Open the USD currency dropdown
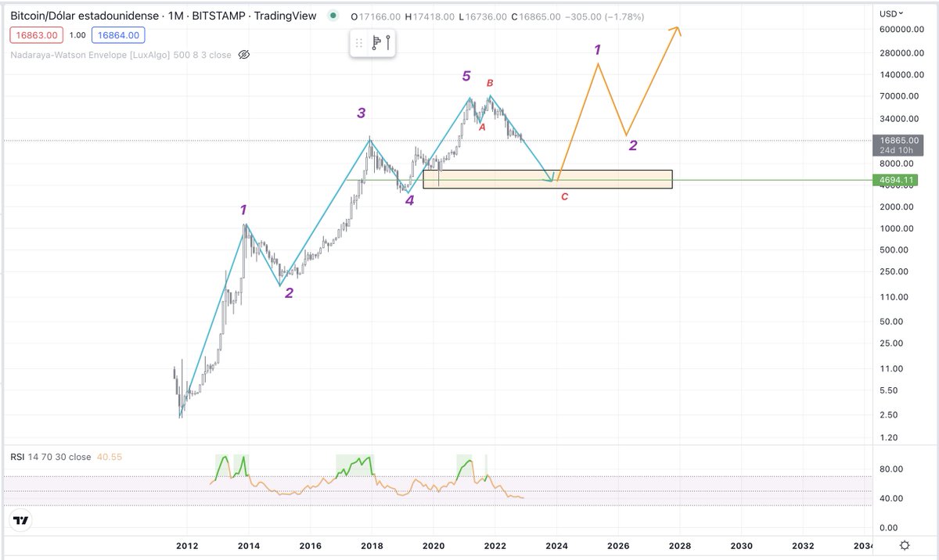The width and height of the screenshot is (939, 560). [x=891, y=13]
